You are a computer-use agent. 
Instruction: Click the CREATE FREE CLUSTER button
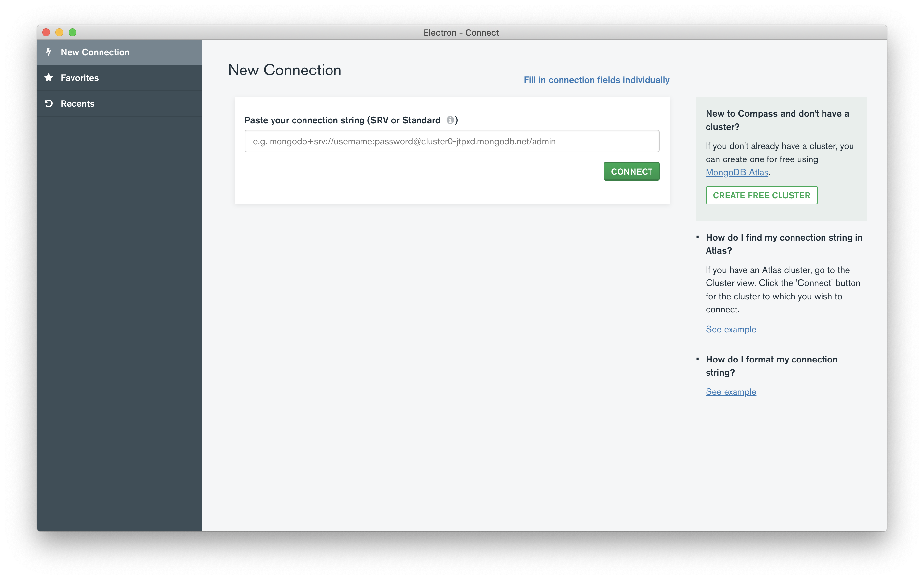point(762,195)
